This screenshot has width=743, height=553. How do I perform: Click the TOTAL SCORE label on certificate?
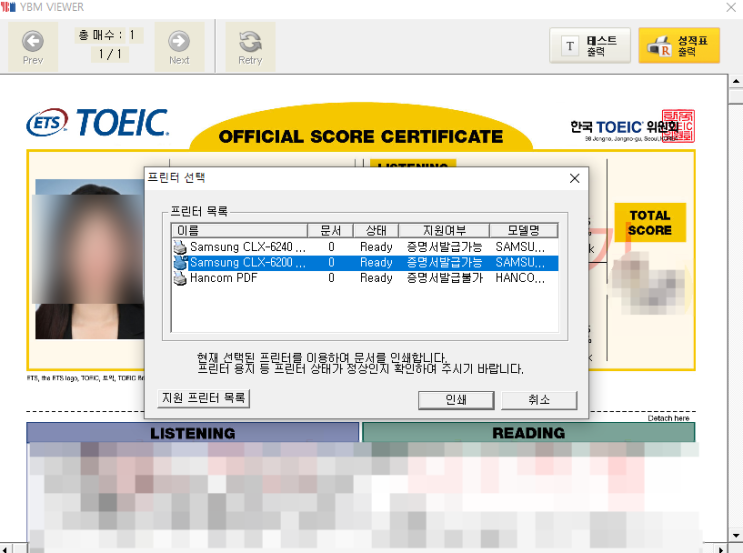[x=650, y=223]
